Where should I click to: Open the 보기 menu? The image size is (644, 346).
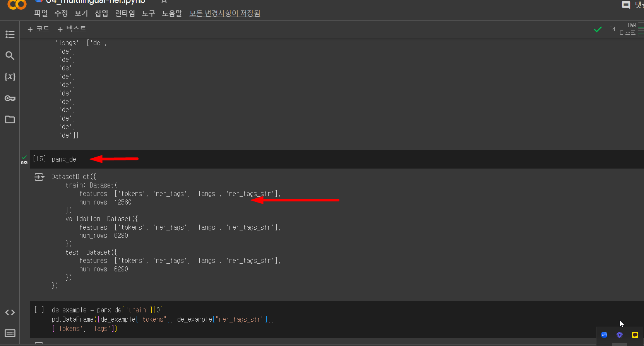coord(81,13)
